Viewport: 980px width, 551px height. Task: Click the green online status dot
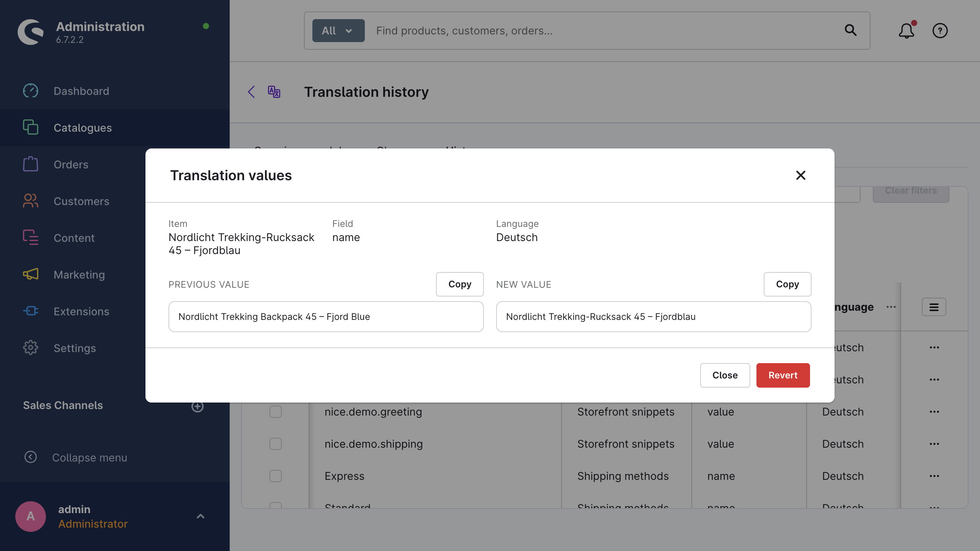point(206,26)
